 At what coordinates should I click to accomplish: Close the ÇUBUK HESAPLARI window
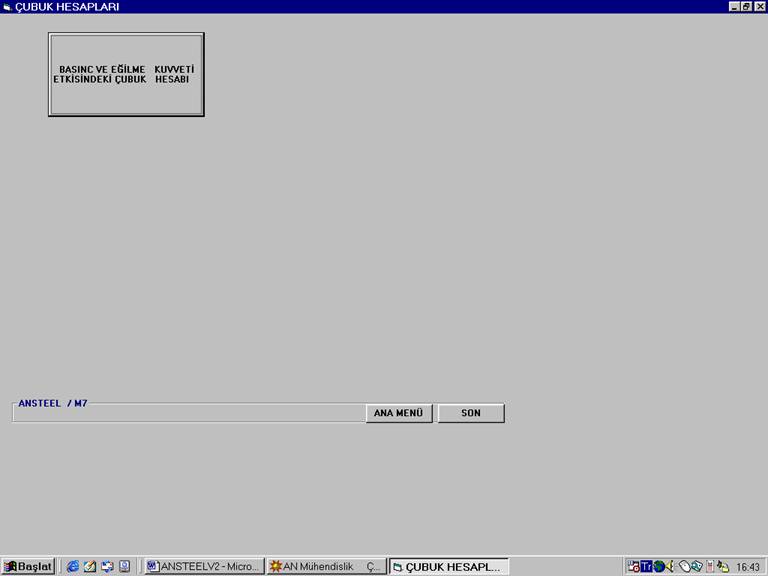(x=760, y=7)
